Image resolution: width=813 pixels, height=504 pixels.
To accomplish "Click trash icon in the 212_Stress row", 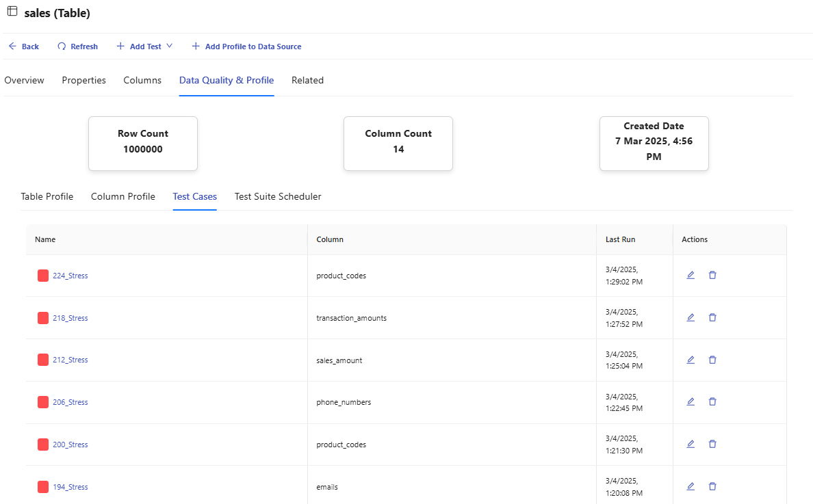I will point(712,360).
